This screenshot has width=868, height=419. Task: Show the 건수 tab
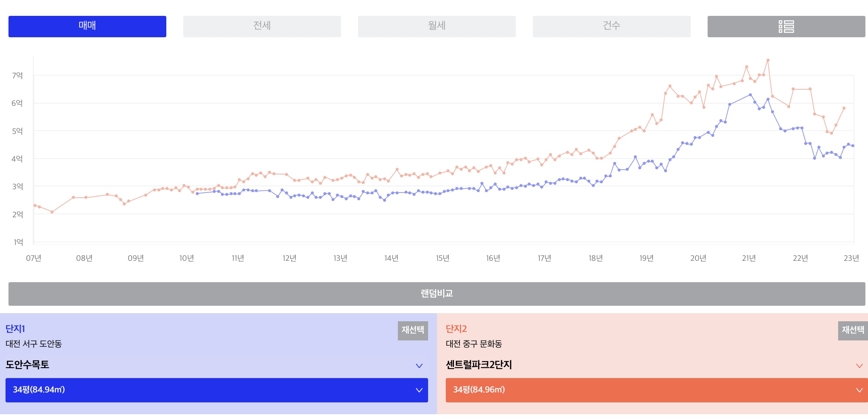(611, 27)
